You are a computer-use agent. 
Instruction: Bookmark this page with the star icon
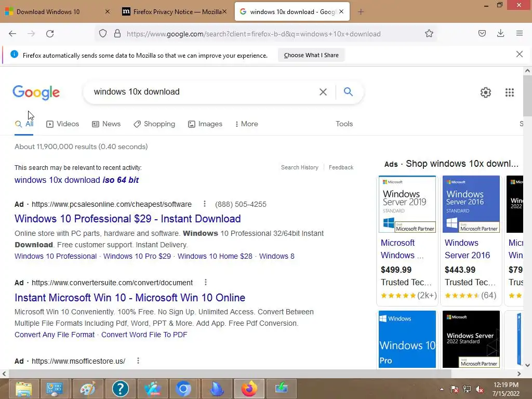(x=429, y=34)
